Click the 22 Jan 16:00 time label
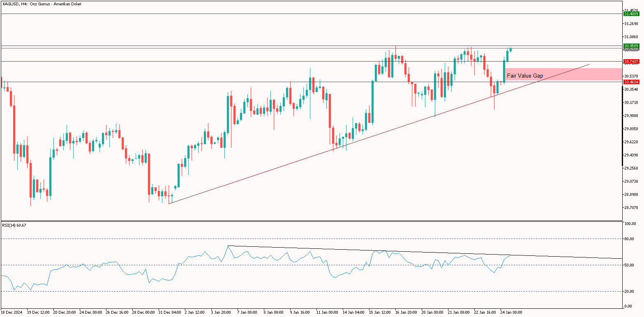The height and width of the screenshot is (317, 644). pos(486,312)
